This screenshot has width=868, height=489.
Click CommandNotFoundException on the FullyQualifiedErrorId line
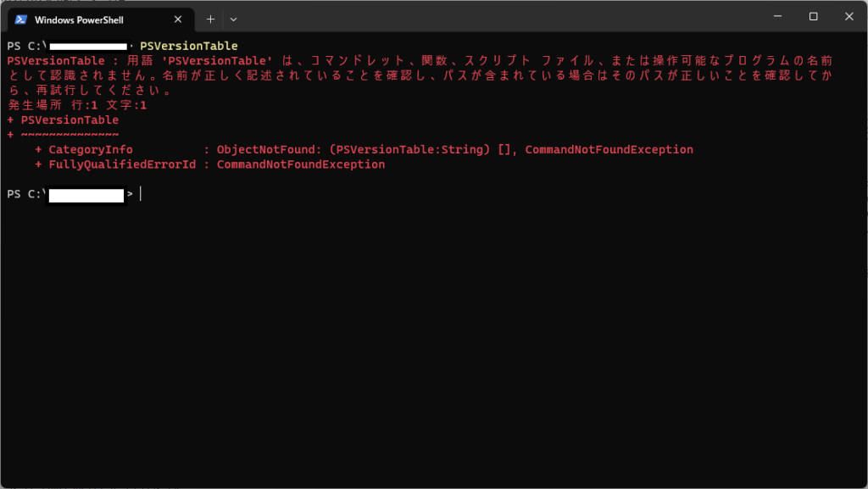pos(301,164)
